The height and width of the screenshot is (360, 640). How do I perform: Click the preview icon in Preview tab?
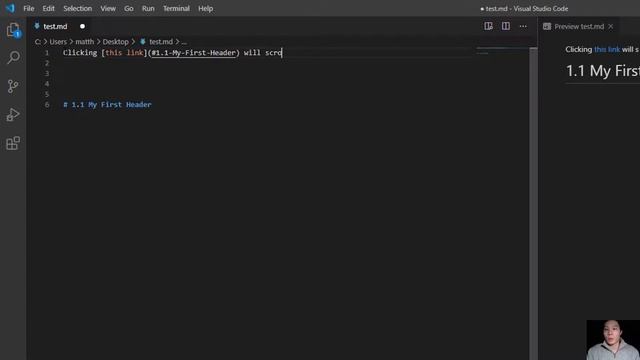tap(547, 27)
